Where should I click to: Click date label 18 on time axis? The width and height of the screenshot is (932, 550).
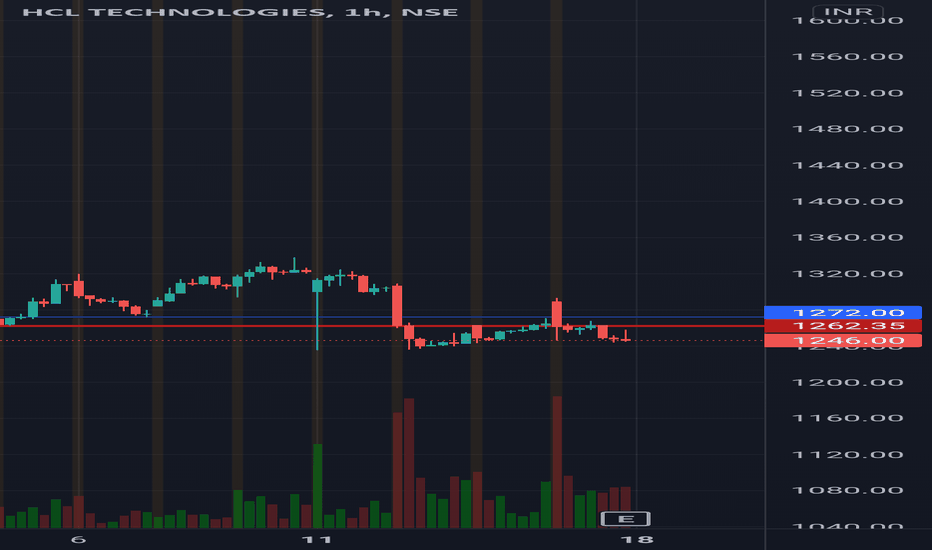[x=637, y=540]
